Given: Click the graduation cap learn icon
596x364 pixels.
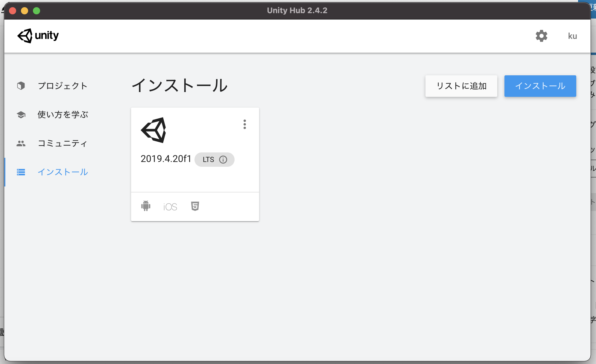Looking at the screenshot, I should pyautogui.click(x=21, y=114).
